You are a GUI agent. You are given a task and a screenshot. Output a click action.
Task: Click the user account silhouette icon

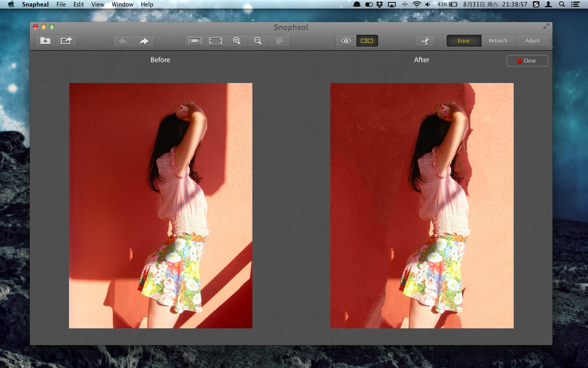coord(548,4)
